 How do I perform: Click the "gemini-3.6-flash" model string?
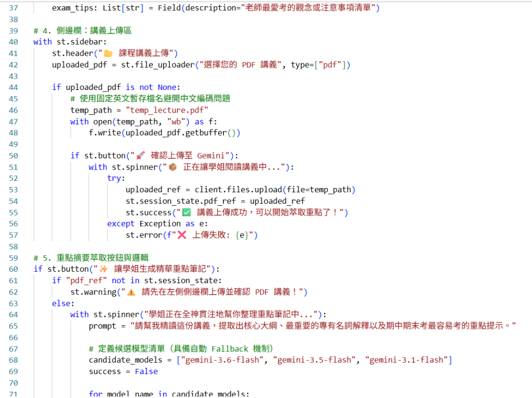(x=222, y=360)
